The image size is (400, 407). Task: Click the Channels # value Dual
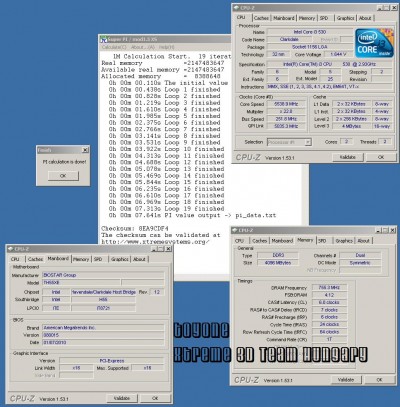click(x=360, y=255)
